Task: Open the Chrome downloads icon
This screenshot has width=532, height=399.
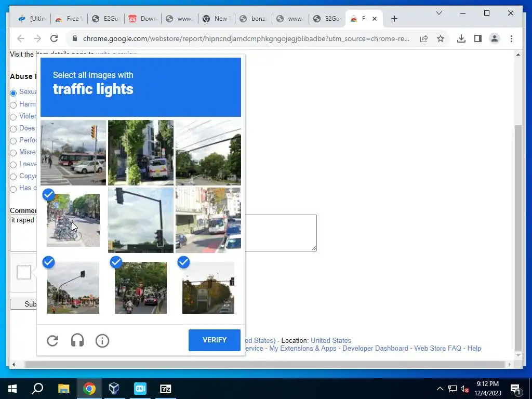Action: click(x=461, y=38)
